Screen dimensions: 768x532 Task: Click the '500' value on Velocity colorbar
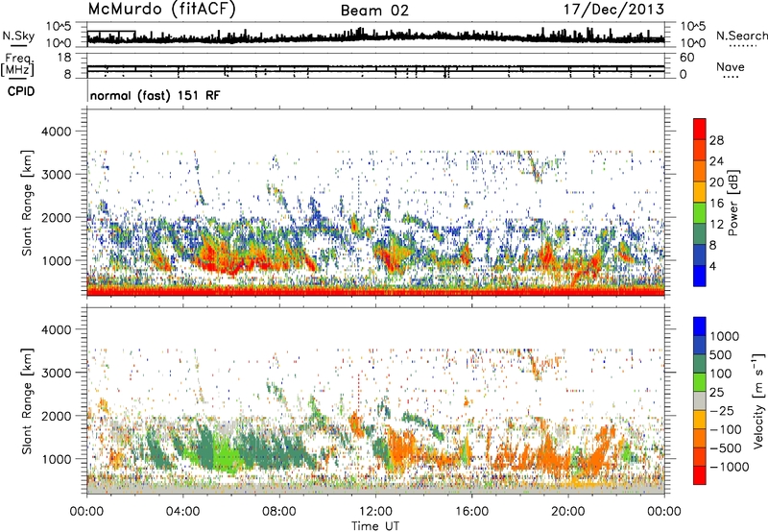pyautogui.click(x=722, y=354)
